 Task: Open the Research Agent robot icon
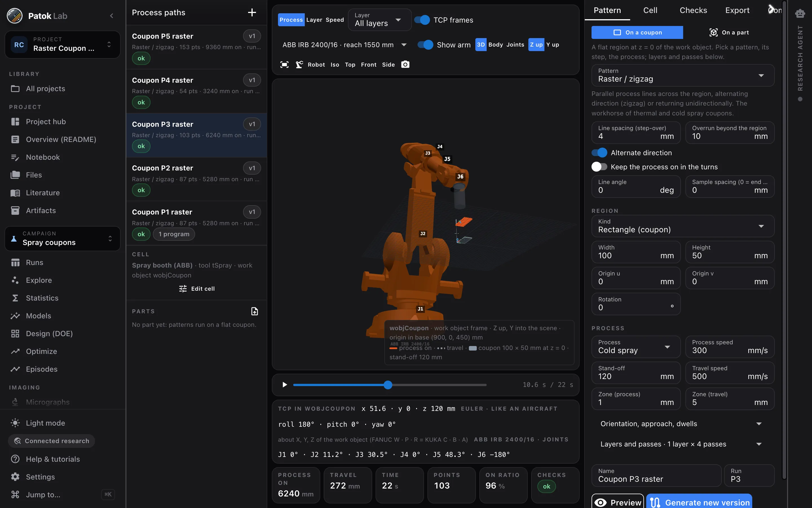(x=800, y=14)
